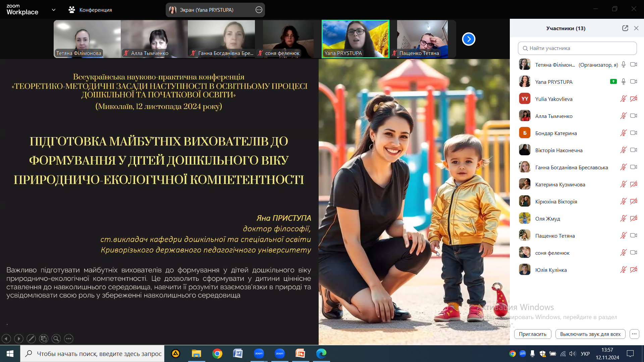This screenshot has width=644, height=362.
Task: Toggle microphone for Тетяна Філімонова
Action: tap(623, 65)
